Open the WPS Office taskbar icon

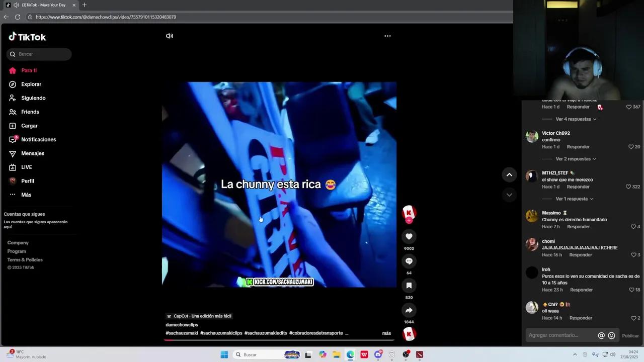364,354
